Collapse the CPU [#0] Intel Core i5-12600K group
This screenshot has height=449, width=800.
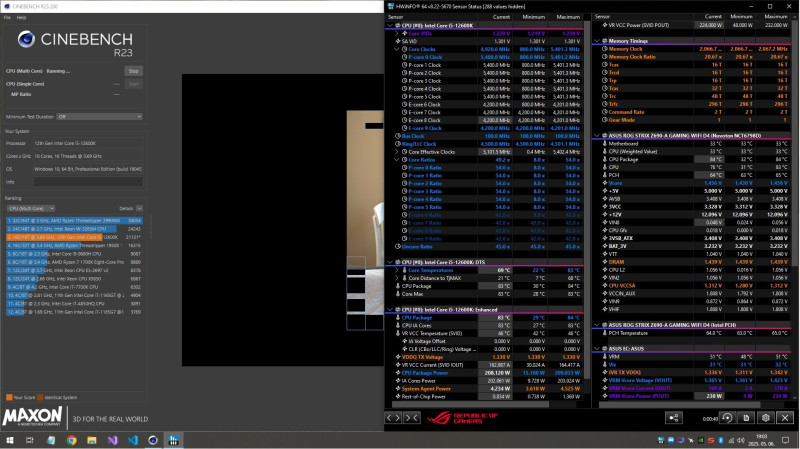390,26
